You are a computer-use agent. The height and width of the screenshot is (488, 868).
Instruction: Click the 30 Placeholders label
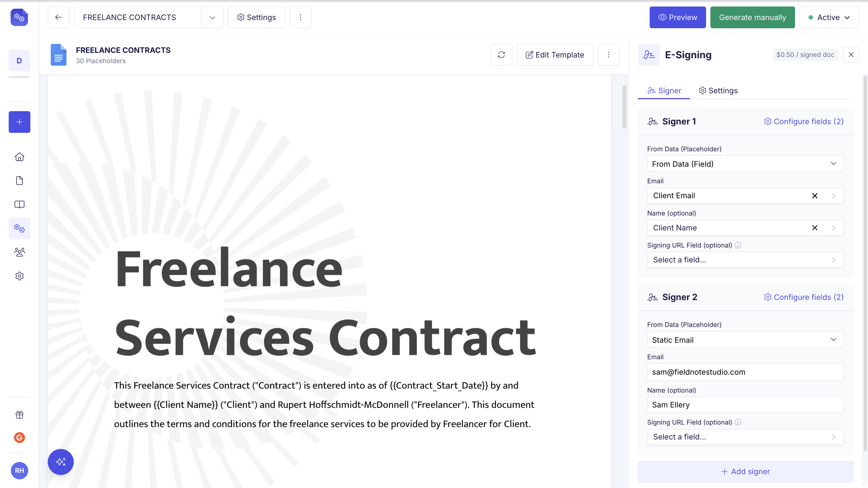[101, 61]
